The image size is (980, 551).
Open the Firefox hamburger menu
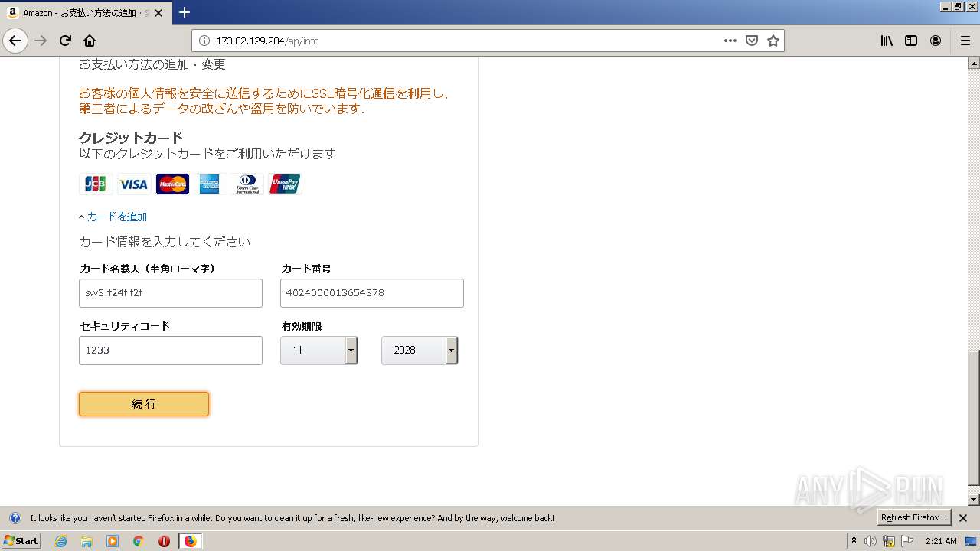coord(965,41)
